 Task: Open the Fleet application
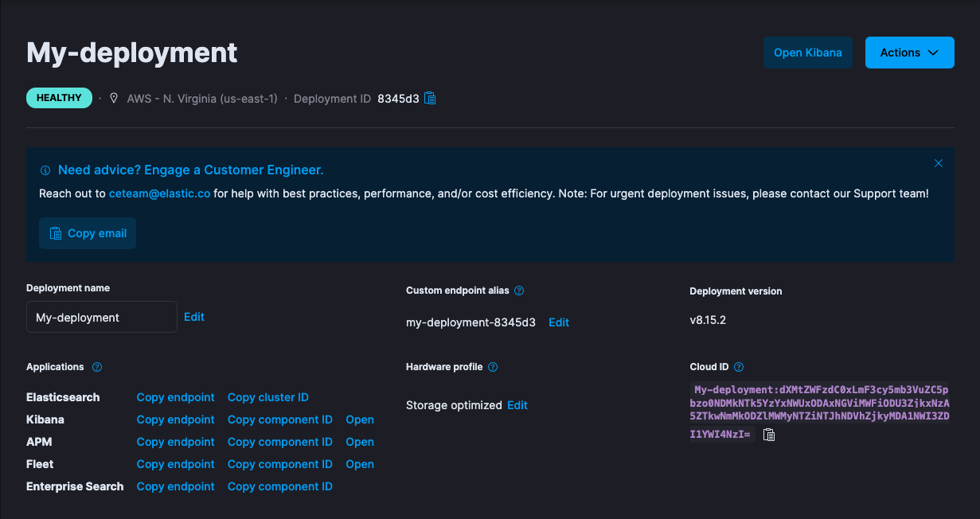(x=360, y=464)
